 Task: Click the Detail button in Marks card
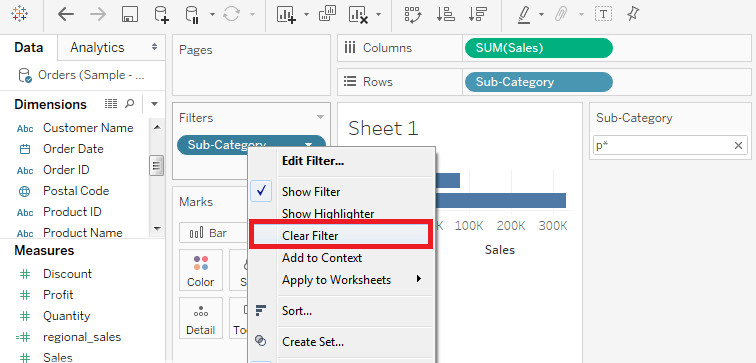pos(201,318)
